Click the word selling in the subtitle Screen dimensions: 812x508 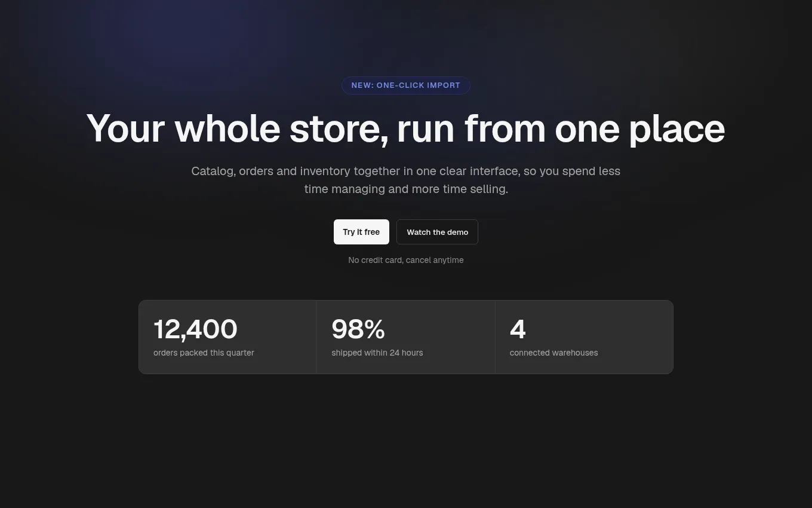tap(489, 189)
